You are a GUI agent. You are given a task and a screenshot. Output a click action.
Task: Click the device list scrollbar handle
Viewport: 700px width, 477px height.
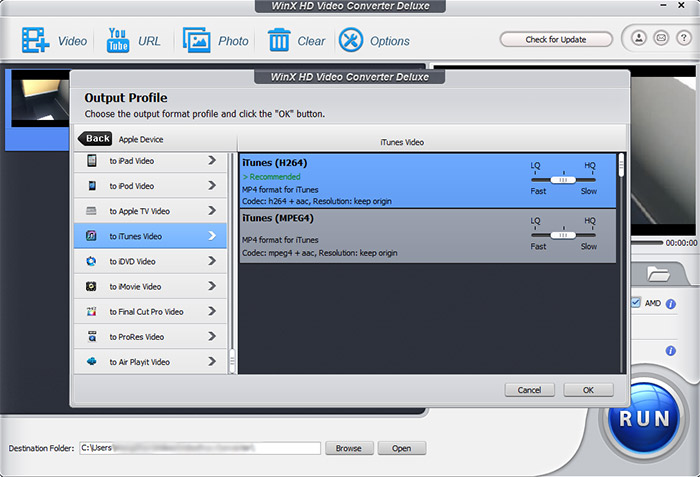pyautogui.click(x=232, y=360)
